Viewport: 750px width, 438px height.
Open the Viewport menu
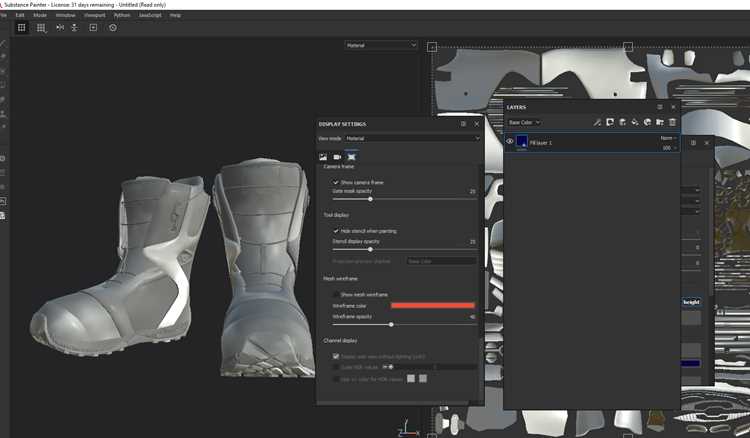[x=94, y=15]
